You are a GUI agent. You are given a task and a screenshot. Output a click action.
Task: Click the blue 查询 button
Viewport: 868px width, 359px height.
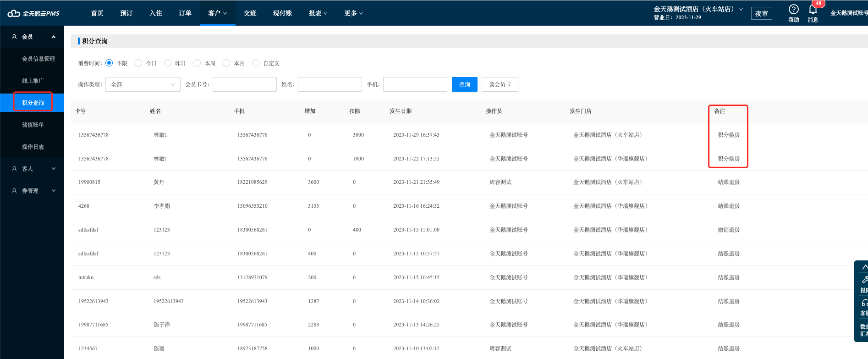(465, 84)
